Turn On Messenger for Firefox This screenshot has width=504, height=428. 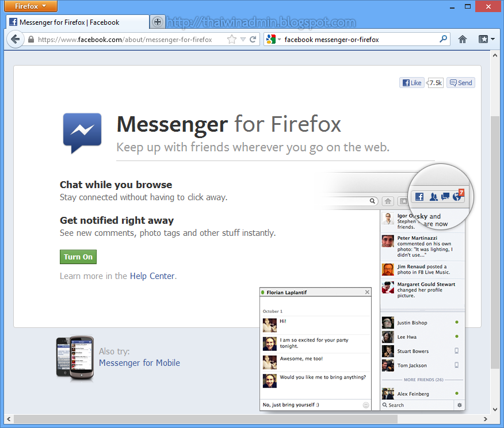click(78, 257)
